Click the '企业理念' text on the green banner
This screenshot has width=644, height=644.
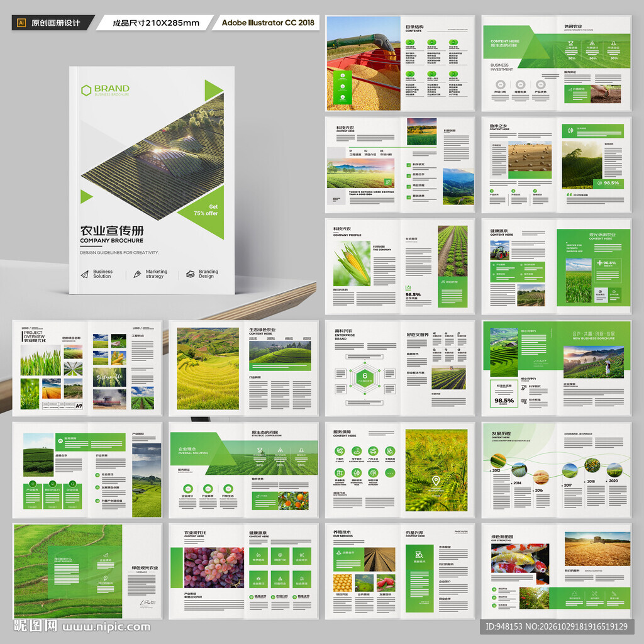[188, 449]
